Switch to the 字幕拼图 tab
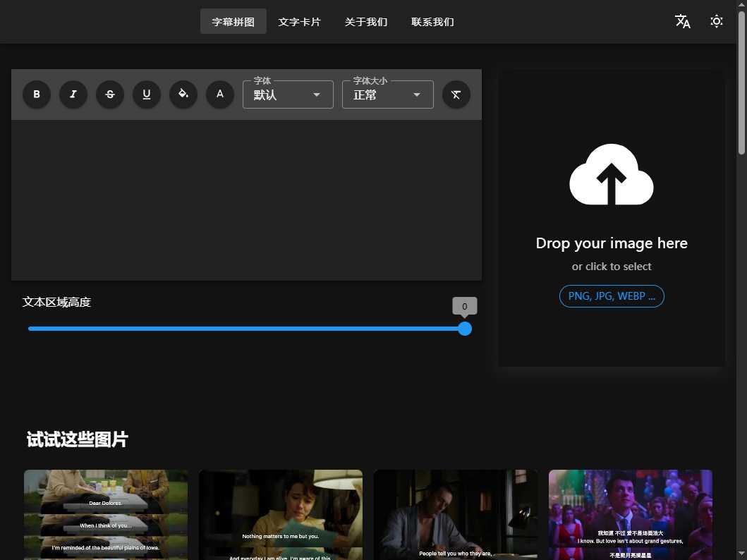The image size is (747, 560). click(x=233, y=22)
